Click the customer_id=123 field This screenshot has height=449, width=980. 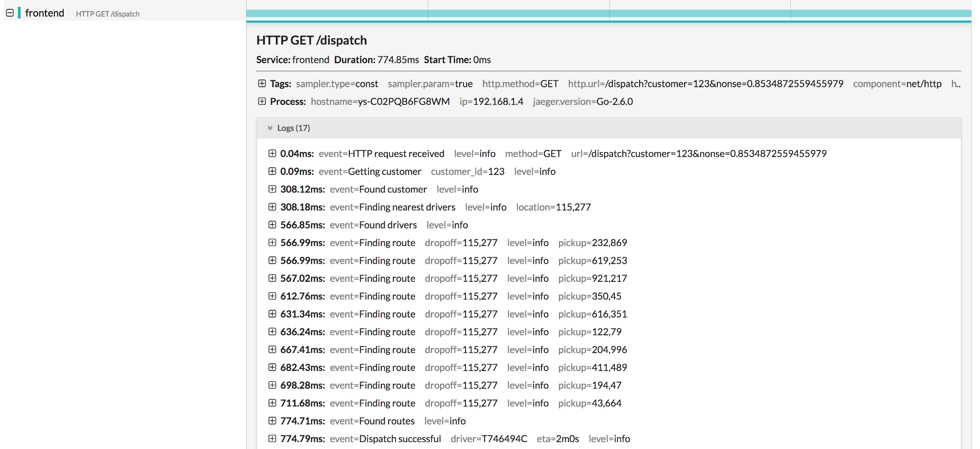pyautogui.click(x=467, y=172)
